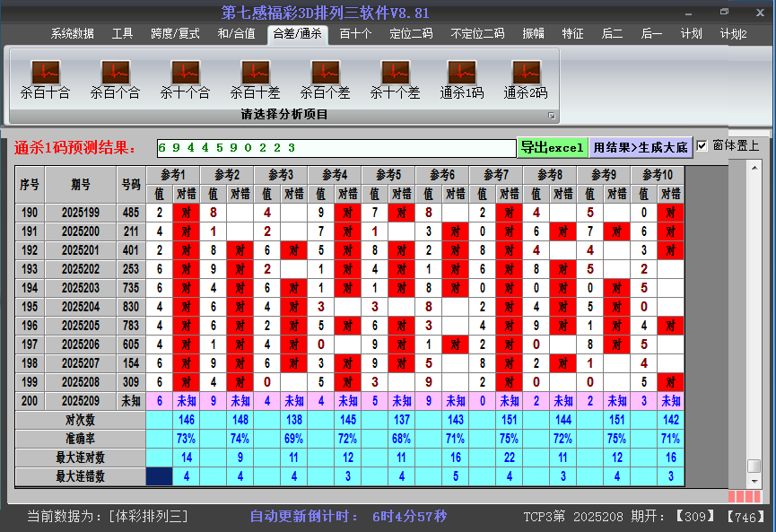Click the 75% accuracy under 参考7
This screenshot has height=532, width=776.
[x=510, y=439]
